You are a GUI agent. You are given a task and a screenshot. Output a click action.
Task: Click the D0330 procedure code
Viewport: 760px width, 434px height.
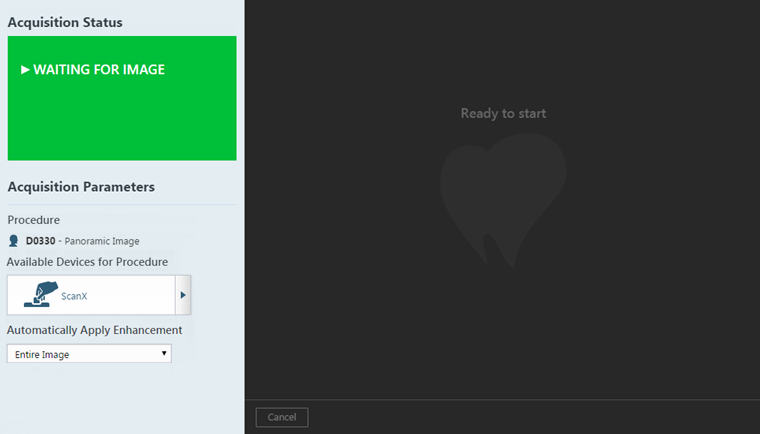[41, 241]
